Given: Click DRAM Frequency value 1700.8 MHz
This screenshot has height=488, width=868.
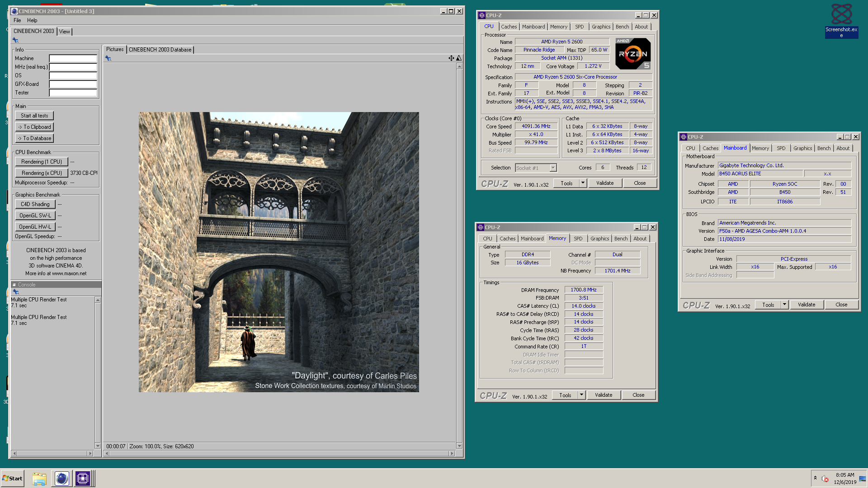Looking at the screenshot, I should click(583, 290).
